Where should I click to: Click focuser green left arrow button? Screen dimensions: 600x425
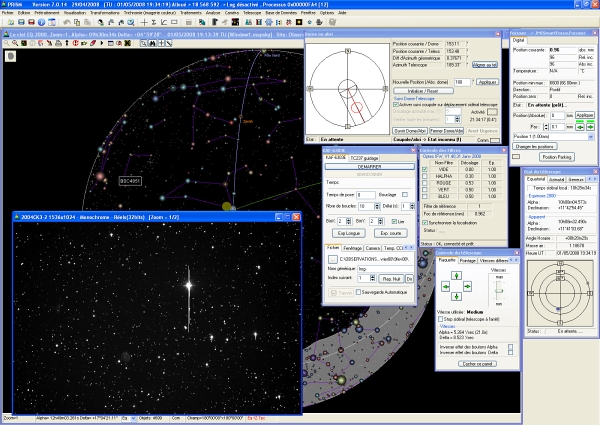(x=580, y=127)
